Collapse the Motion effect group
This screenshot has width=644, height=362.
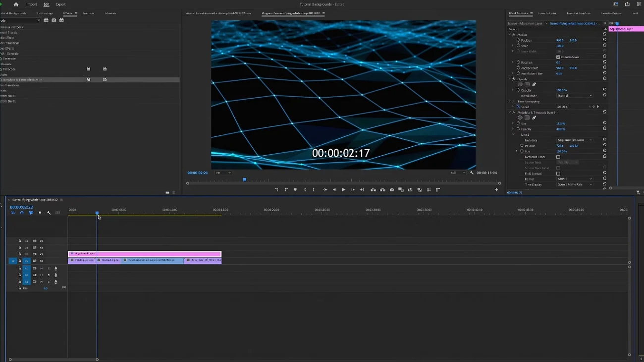509,35
